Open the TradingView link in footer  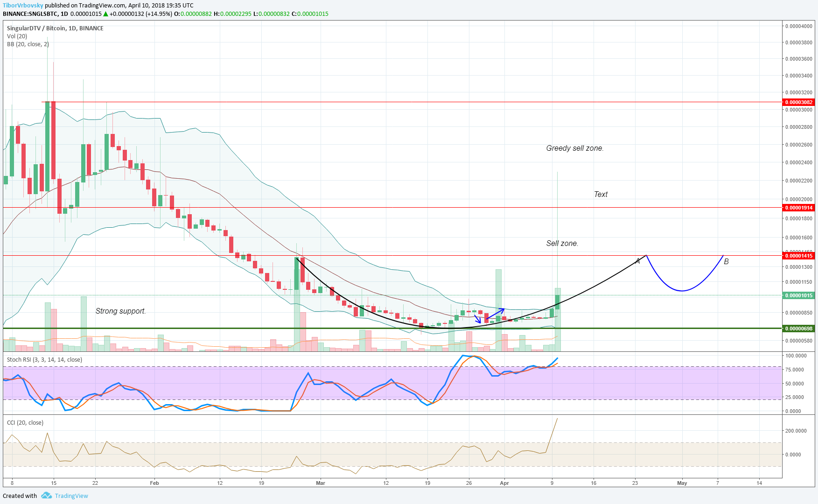(71, 496)
